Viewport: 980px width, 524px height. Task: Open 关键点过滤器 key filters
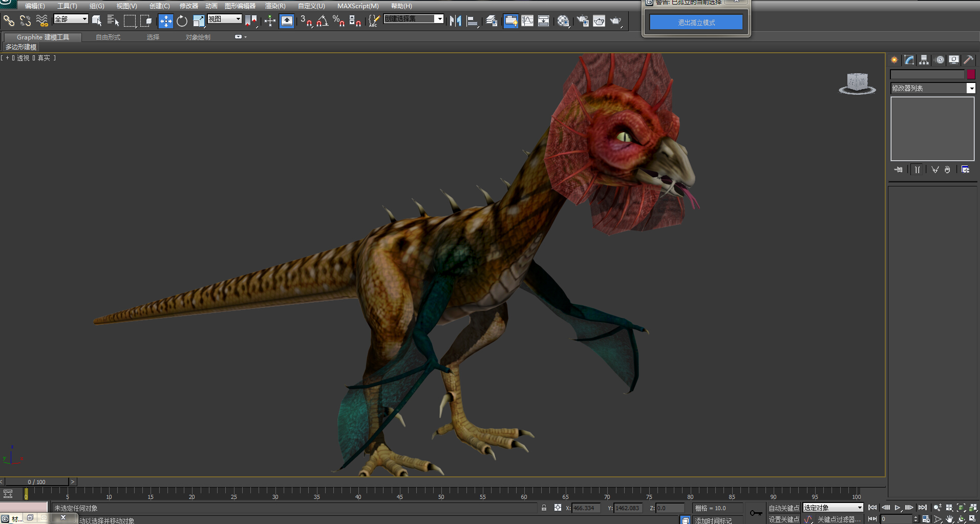pyautogui.click(x=839, y=519)
